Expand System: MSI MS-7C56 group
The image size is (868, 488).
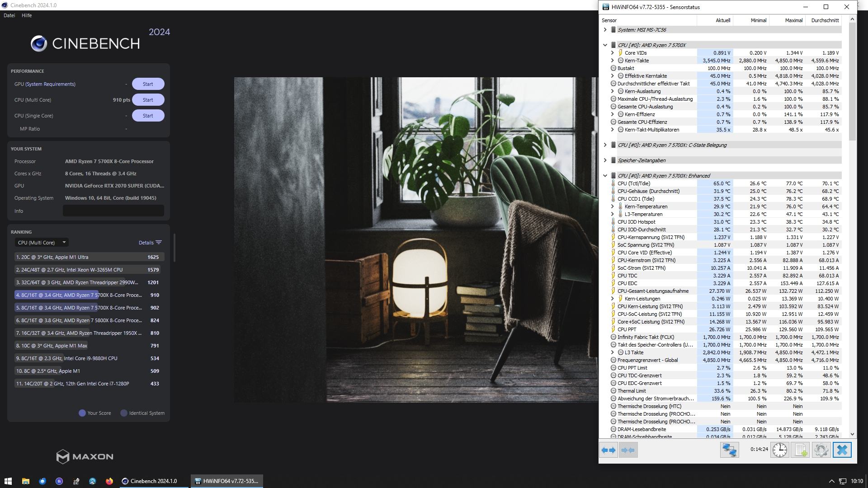tap(605, 30)
